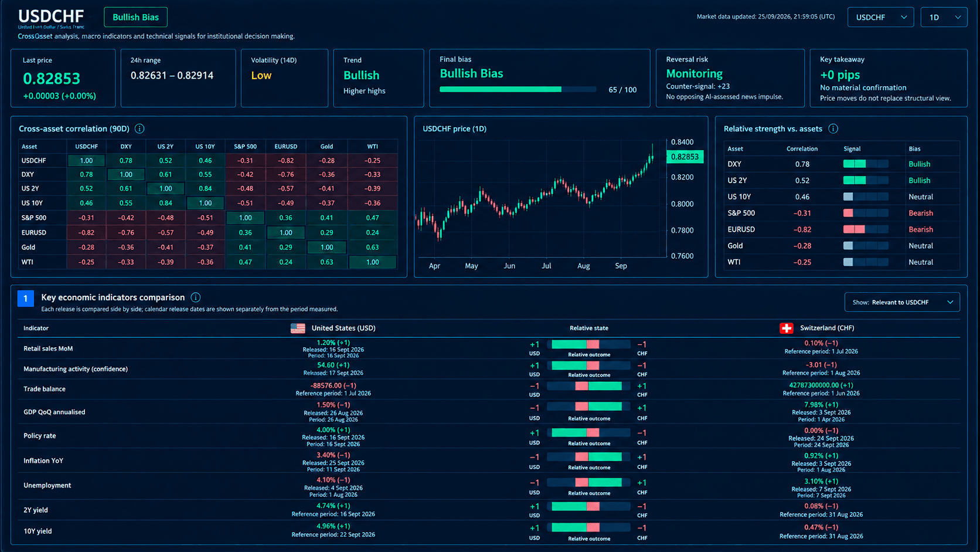
Task: Click the Policy rate relative outcome bar
Action: point(588,432)
